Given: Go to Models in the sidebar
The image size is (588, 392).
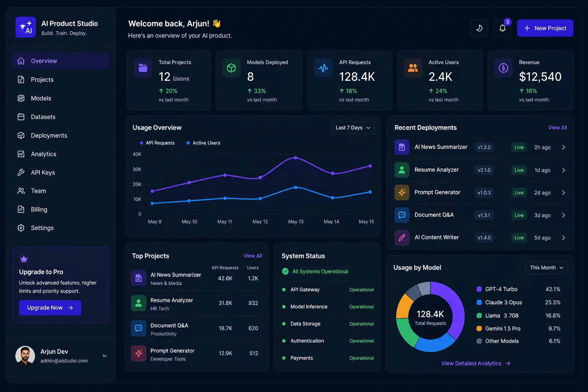Looking at the screenshot, I should point(60,98).
